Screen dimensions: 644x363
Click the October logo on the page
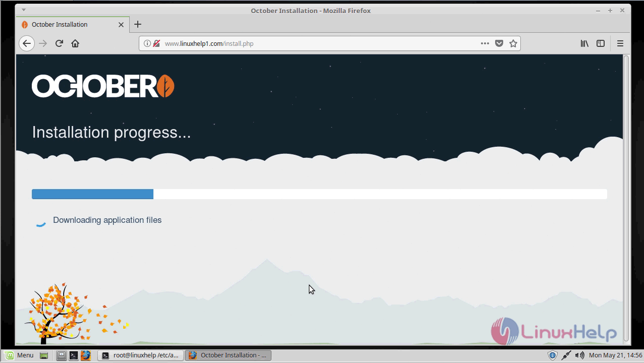pos(103,86)
